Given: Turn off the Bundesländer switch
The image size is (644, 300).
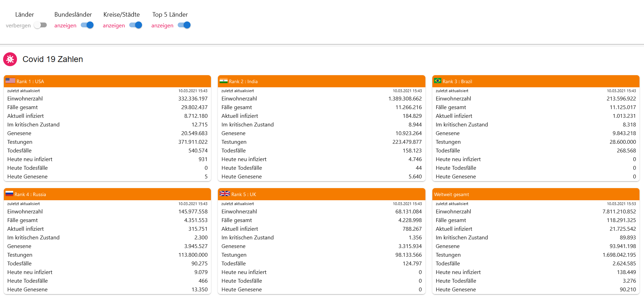Looking at the screenshot, I should pyautogui.click(x=87, y=25).
